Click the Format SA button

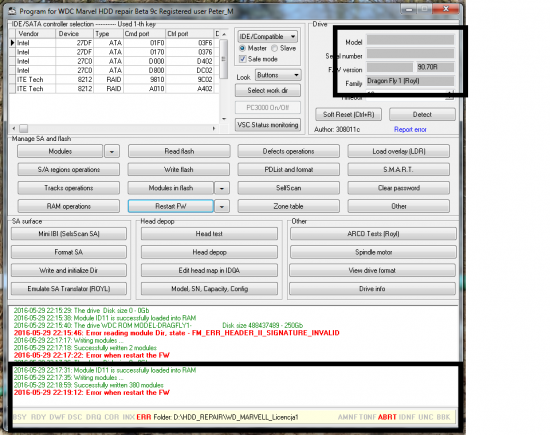tap(69, 252)
